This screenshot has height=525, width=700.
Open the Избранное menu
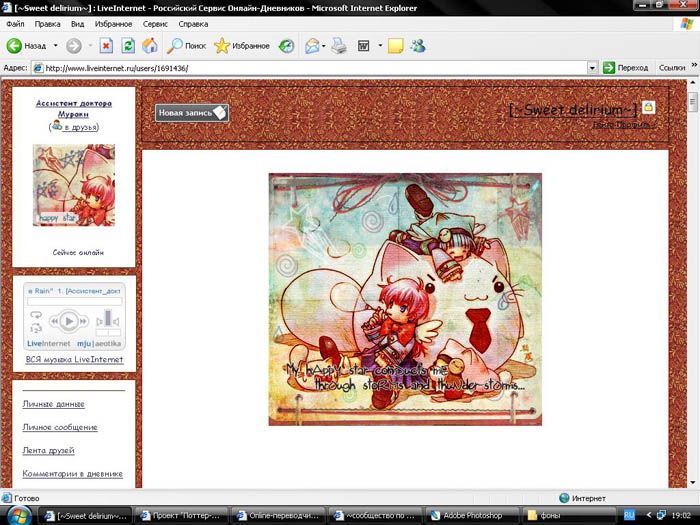point(113,24)
